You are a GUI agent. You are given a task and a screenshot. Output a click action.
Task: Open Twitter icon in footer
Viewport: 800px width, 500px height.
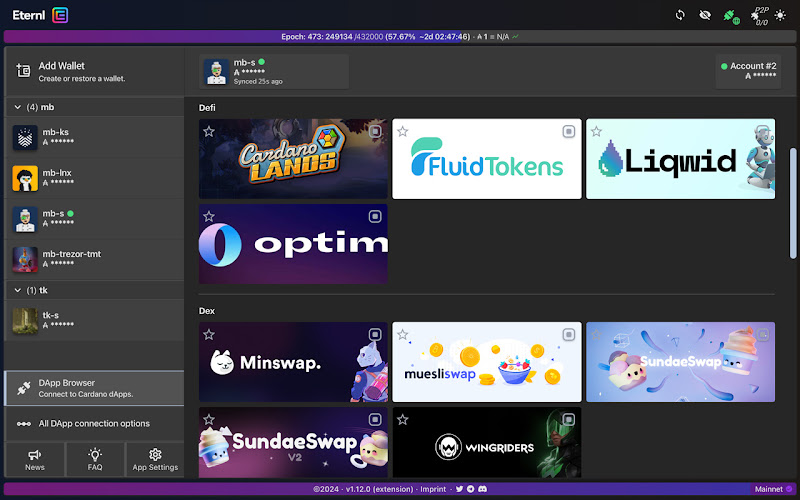click(x=459, y=489)
